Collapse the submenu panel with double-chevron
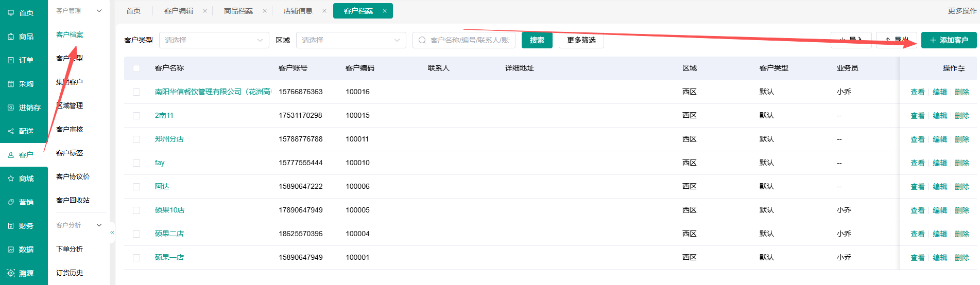The width and height of the screenshot is (980, 285). (112, 233)
